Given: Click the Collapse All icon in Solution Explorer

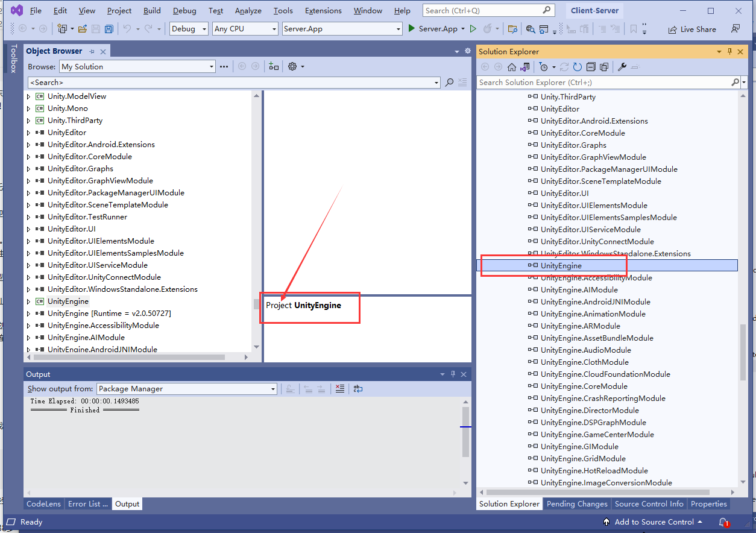Looking at the screenshot, I should point(591,67).
